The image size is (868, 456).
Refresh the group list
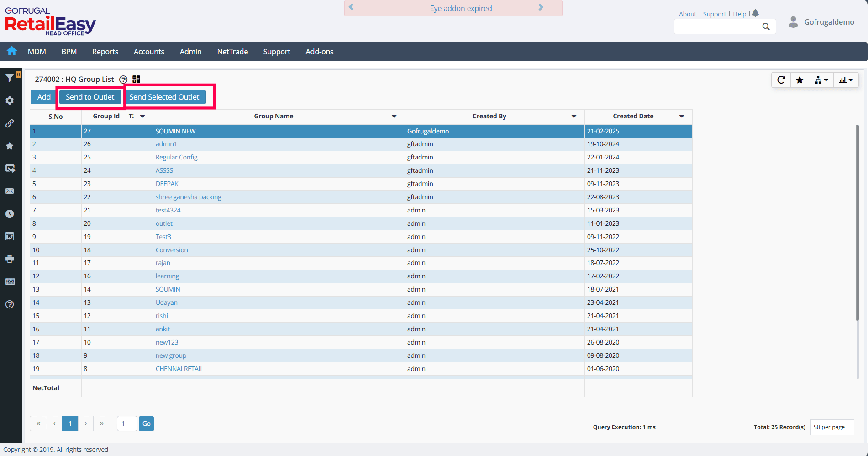[x=781, y=80]
